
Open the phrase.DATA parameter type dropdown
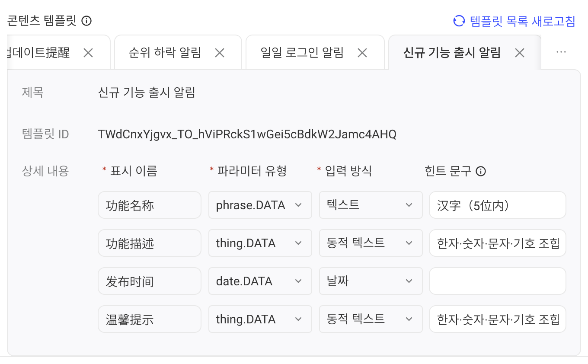click(x=260, y=205)
